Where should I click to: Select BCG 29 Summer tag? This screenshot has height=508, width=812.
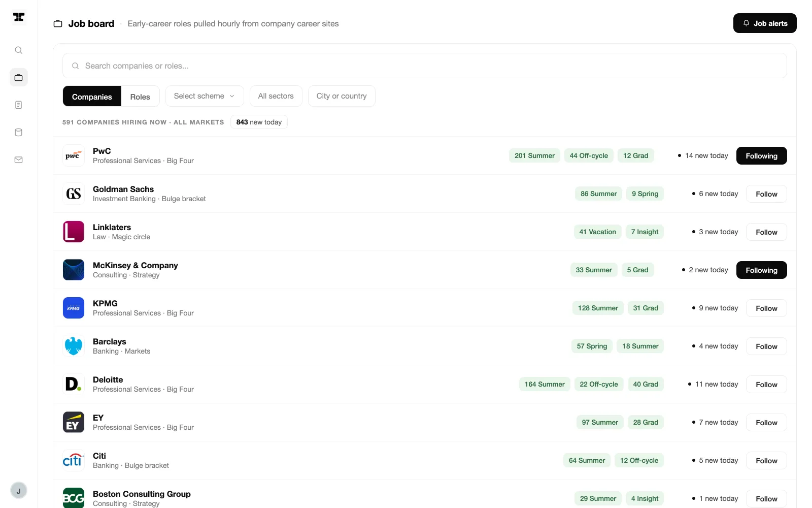click(598, 498)
